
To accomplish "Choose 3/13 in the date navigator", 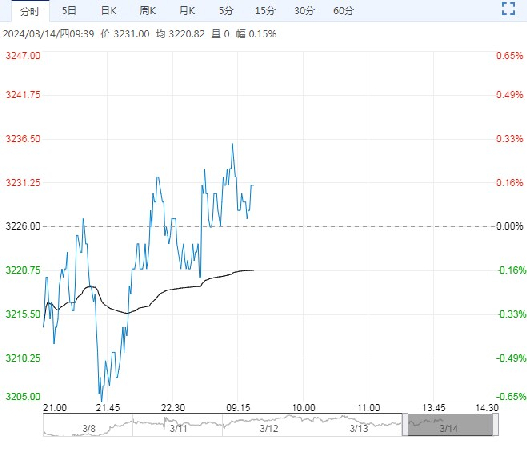I will click(359, 428).
